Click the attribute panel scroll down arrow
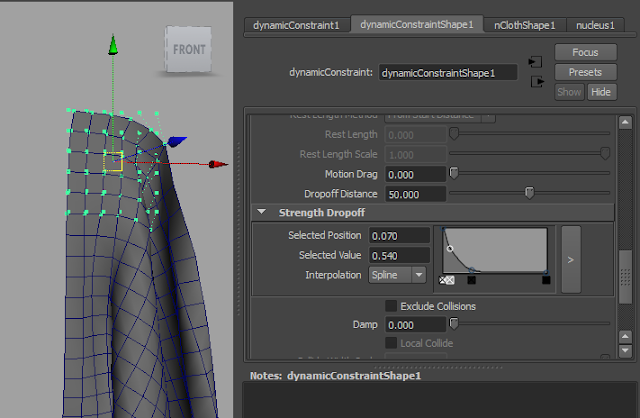The width and height of the screenshot is (640, 418). pos(625,351)
